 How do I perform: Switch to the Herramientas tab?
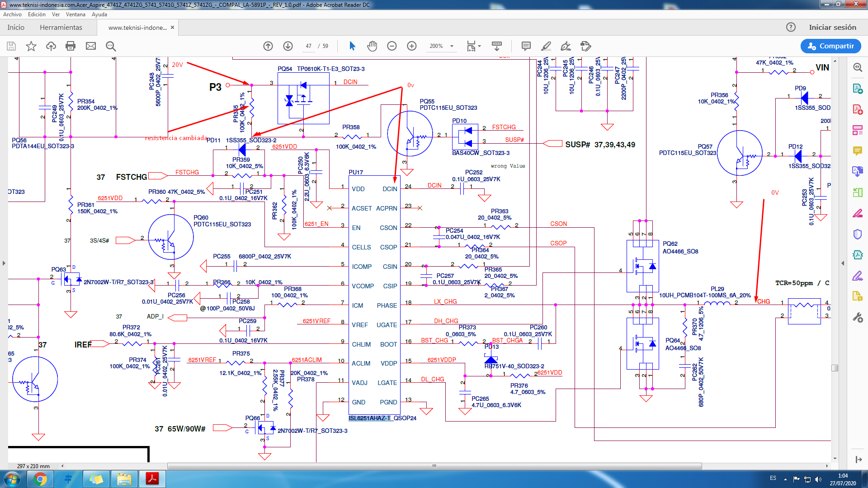point(61,28)
